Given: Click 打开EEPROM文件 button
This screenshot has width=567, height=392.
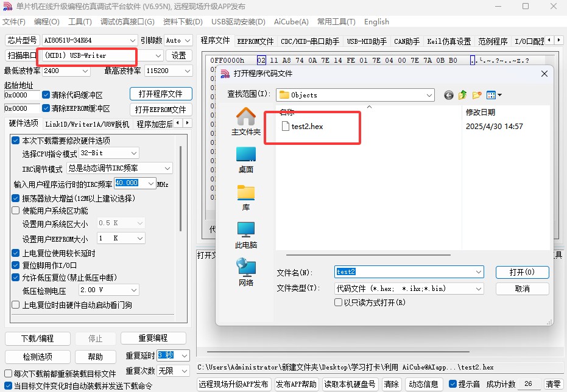Looking at the screenshot, I should (161, 110).
